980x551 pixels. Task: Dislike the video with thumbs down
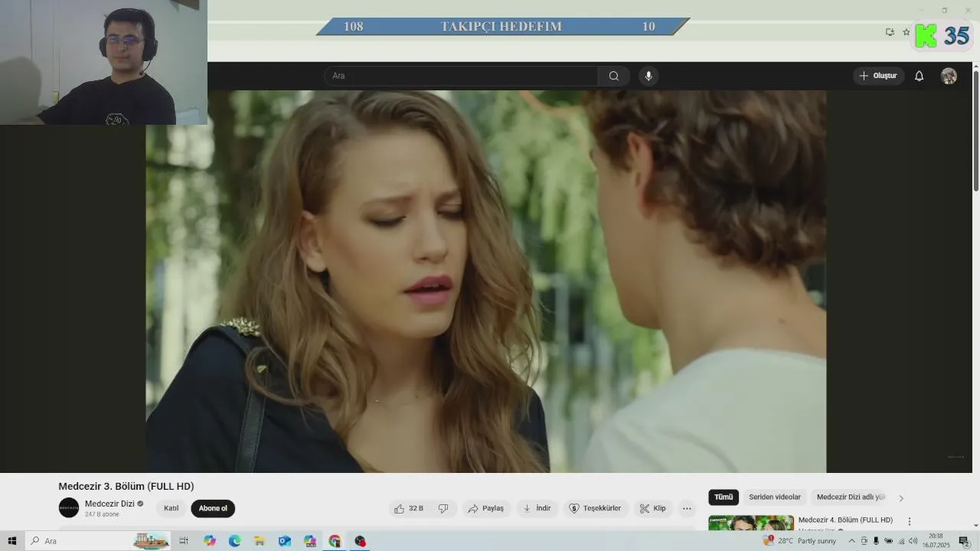pos(443,508)
